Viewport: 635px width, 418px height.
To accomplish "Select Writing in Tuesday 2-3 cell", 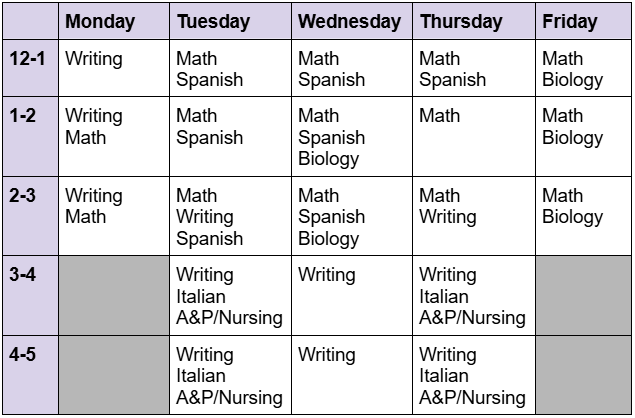I will (205, 217).
